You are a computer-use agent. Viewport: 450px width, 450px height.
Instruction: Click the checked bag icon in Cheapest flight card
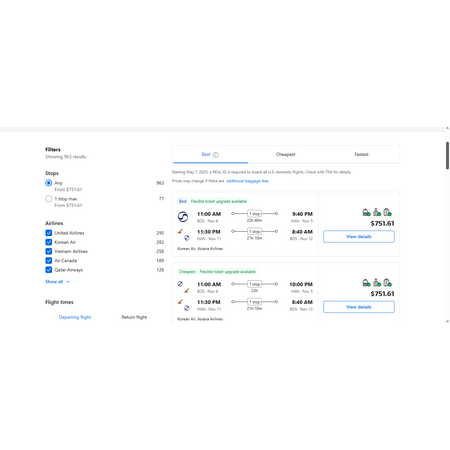tap(387, 283)
